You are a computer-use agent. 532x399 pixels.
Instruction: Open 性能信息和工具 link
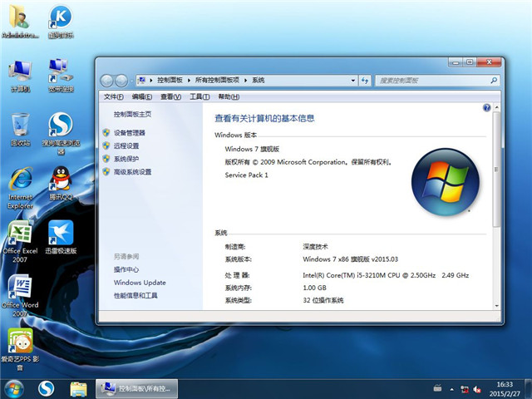(135, 296)
